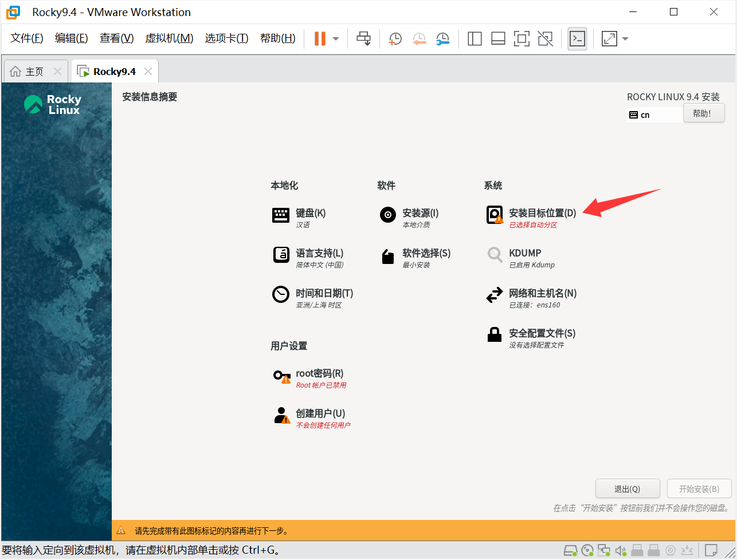The width and height of the screenshot is (737, 560).
Task: Click the 退出(Q) quit button
Action: pos(628,489)
